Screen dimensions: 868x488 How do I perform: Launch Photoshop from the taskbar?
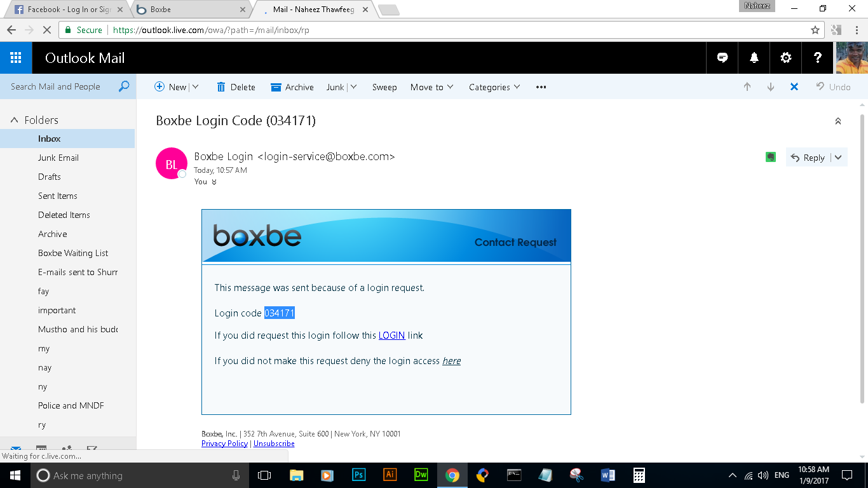pyautogui.click(x=358, y=475)
